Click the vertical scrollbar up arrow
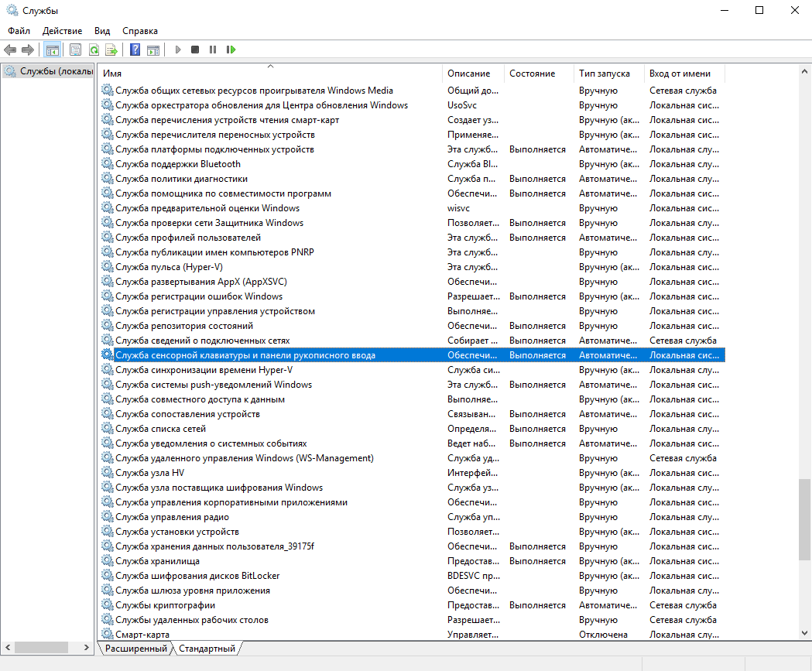The image size is (812, 671). click(x=804, y=71)
